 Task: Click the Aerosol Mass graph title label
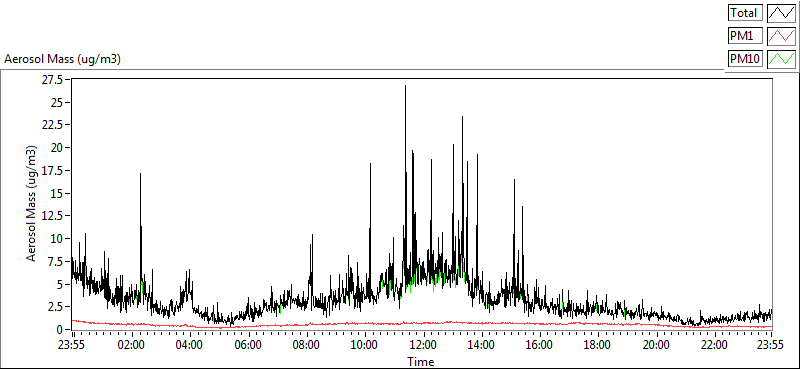[62, 59]
